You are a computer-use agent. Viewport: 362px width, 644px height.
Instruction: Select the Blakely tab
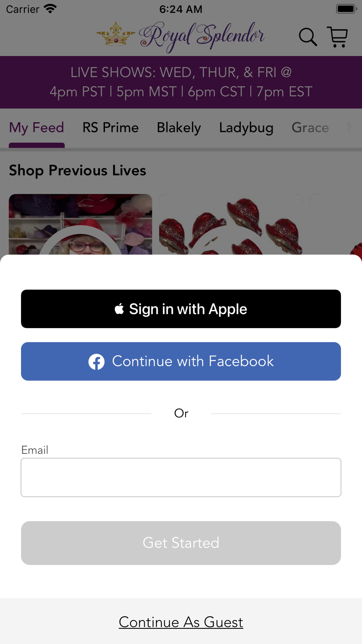click(179, 128)
